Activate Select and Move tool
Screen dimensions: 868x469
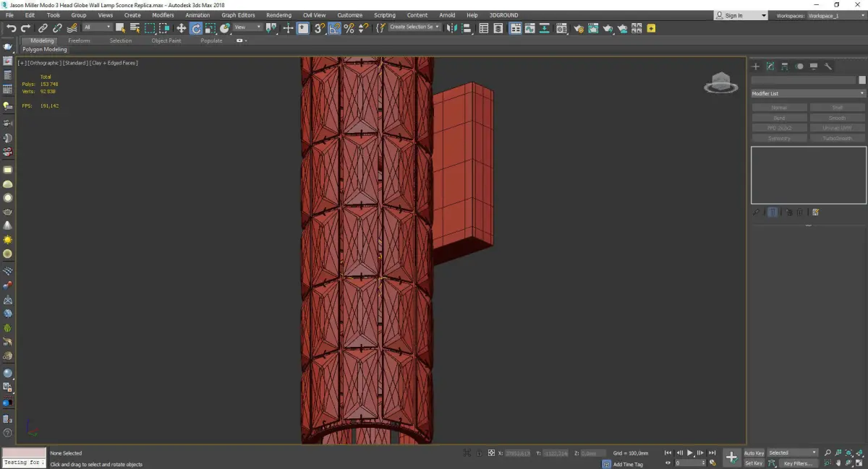tap(181, 28)
